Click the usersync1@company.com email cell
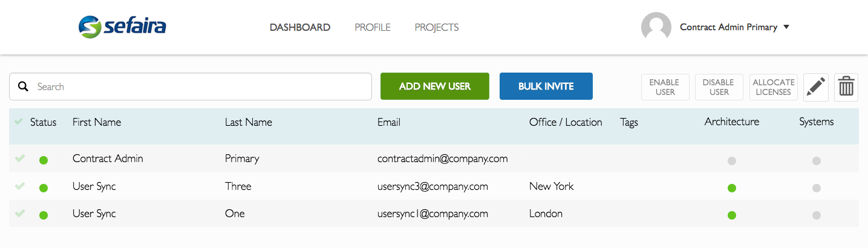This screenshot has height=248, width=868. pyautogui.click(x=432, y=214)
